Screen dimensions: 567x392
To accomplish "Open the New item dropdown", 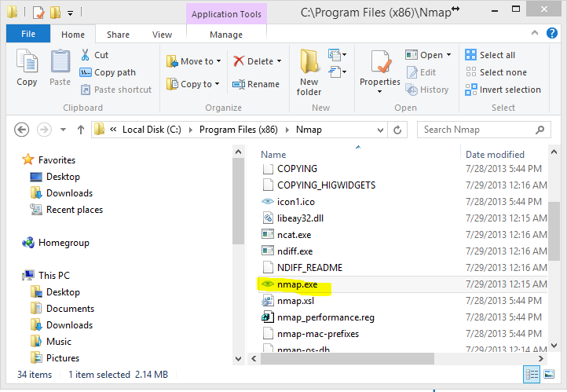I will click(x=338, y=55).
